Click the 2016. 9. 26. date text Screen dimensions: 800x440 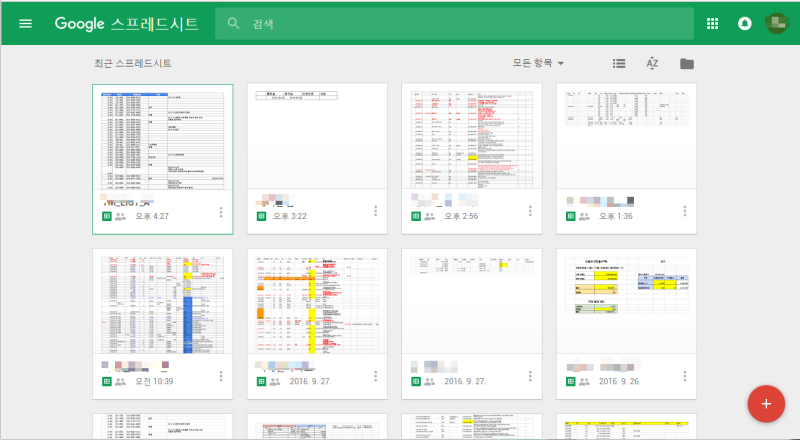click(619, 381)
